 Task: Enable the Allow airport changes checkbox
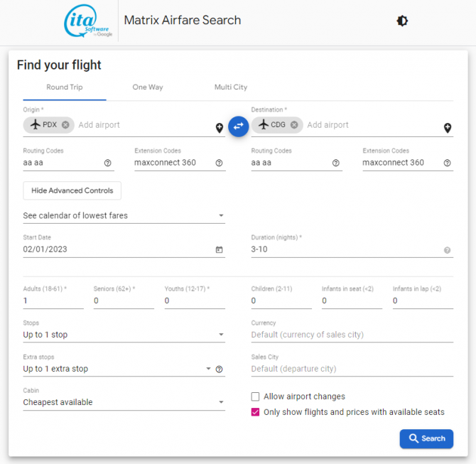pos(256,396)
